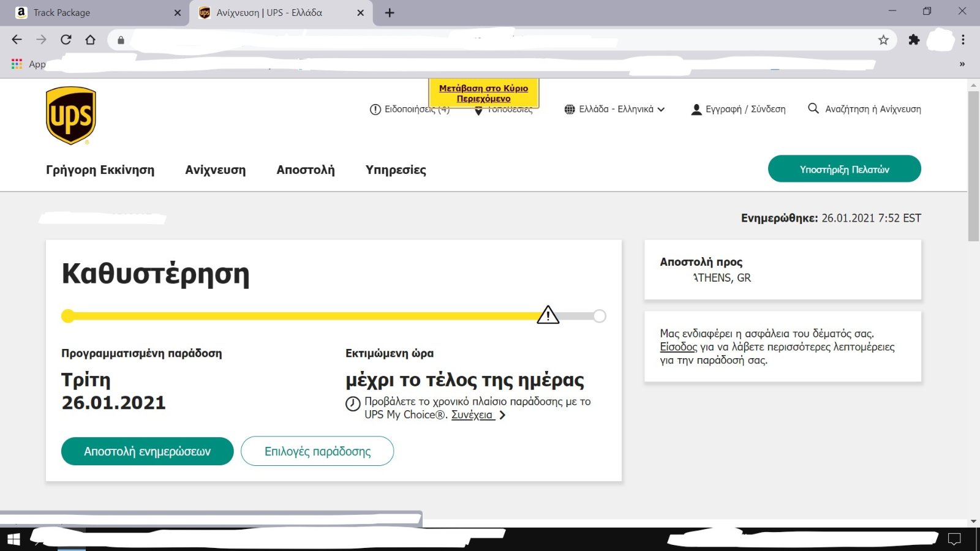Click the delay warning triangle on progress bar
980x551 pixels.
[x=548, y=315]
